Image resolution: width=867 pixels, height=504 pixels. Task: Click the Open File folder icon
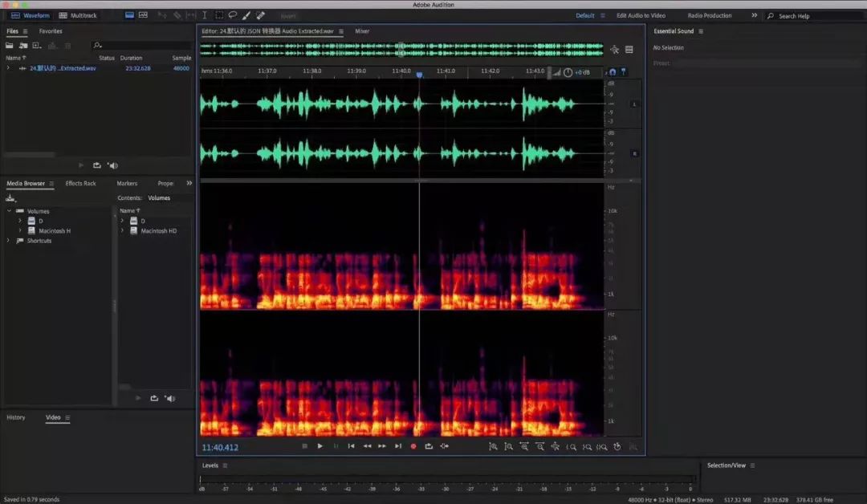[10, 46]
